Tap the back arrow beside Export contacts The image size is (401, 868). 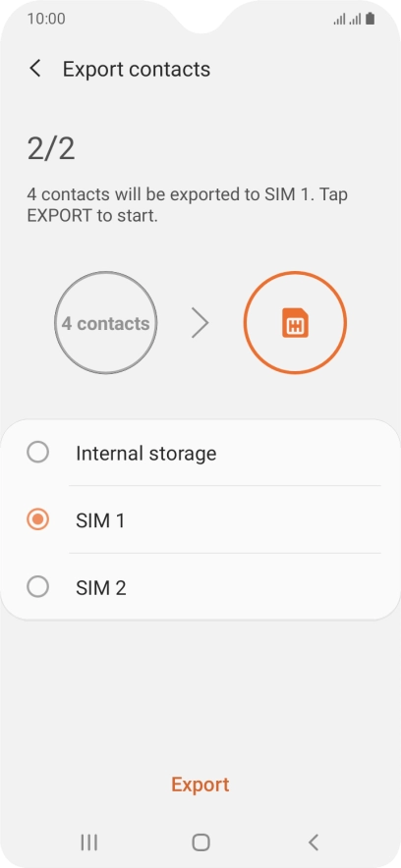[35, 69]
